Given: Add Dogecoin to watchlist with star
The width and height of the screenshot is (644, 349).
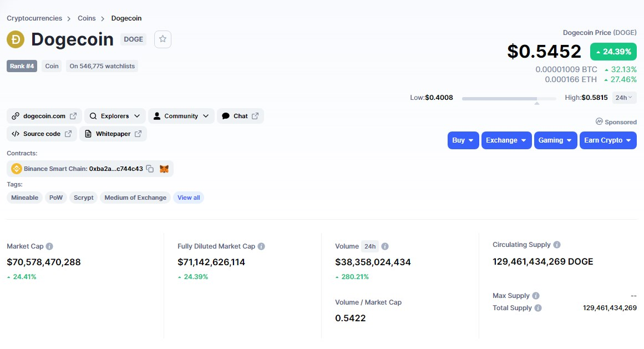Looking at the screenshot, I should click(163, 39).
